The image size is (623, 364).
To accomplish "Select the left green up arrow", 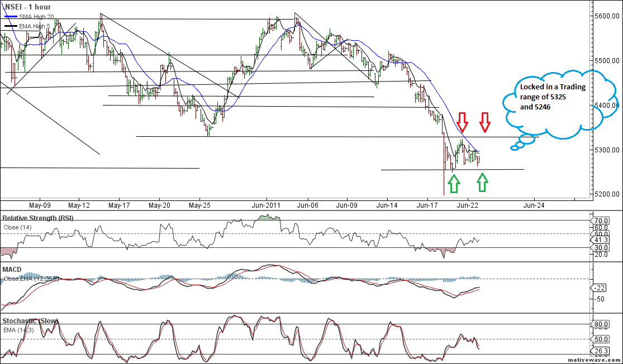I will click(x=454, y=183).
